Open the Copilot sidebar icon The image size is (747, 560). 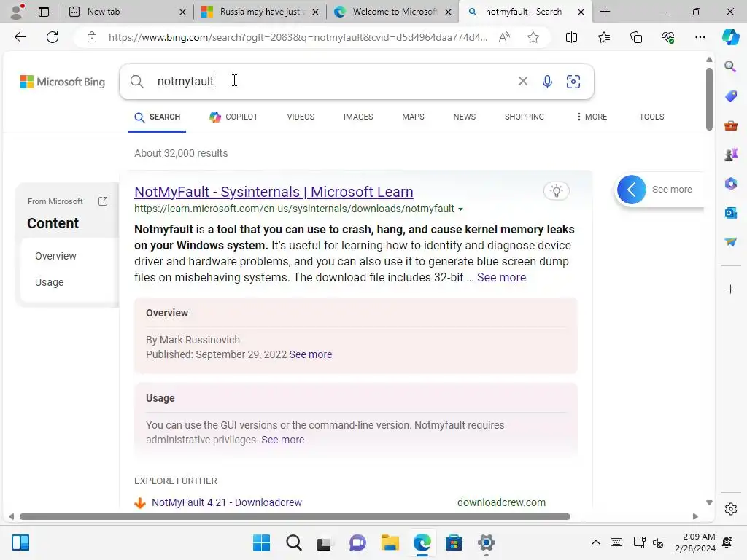point(730,37)
